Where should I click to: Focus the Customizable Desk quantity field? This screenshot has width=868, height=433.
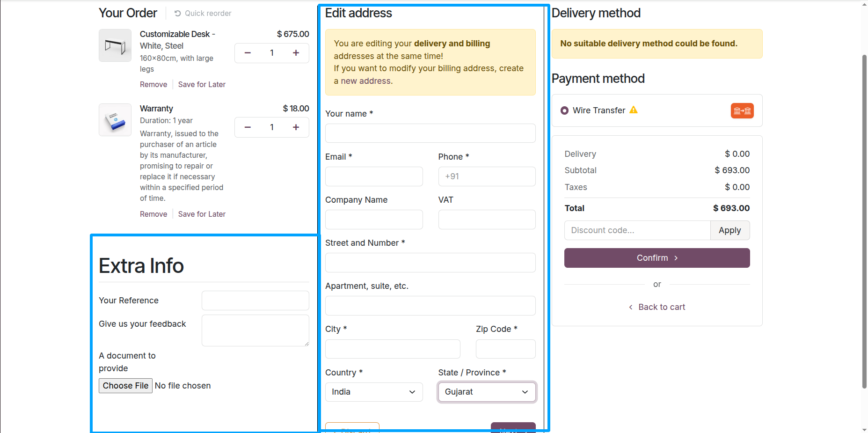[272, 53]
